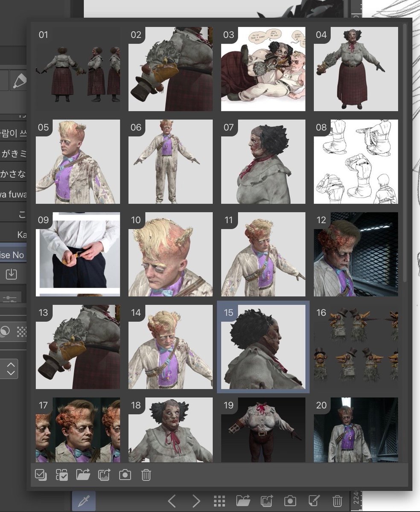Open thumbnail 07 woman profile view

263,162
